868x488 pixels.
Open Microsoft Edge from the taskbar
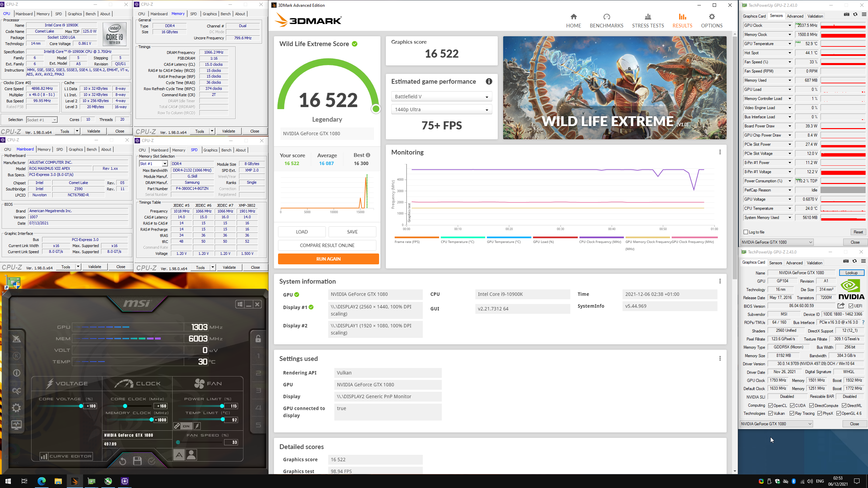[41, 481]
